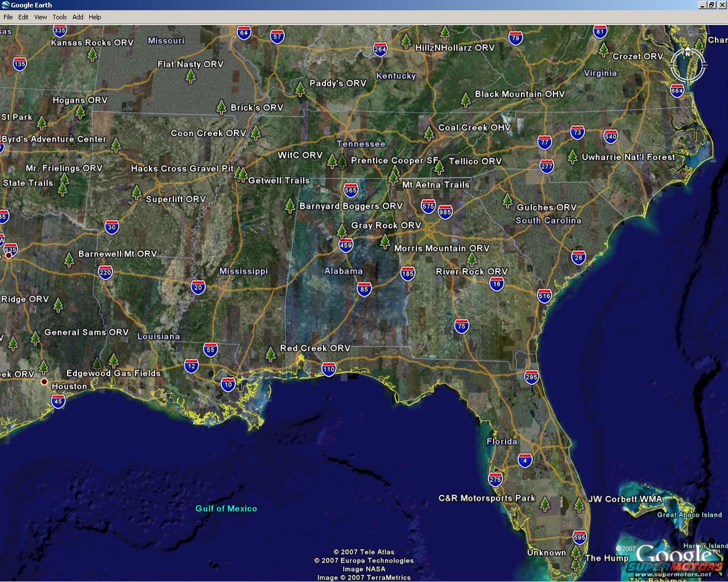Image resolution: width=728 pixels, height=582 pixels.
Task: Click the Houston city marker dot
Action: click(x=44, y=381)
